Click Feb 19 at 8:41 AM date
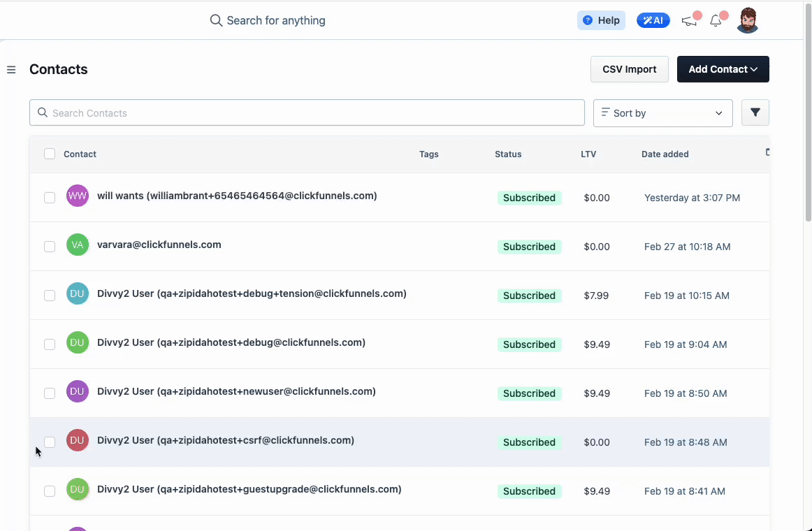Image resolution: width=812 pixels, height=531 pixels. click(x=685, y=491)
